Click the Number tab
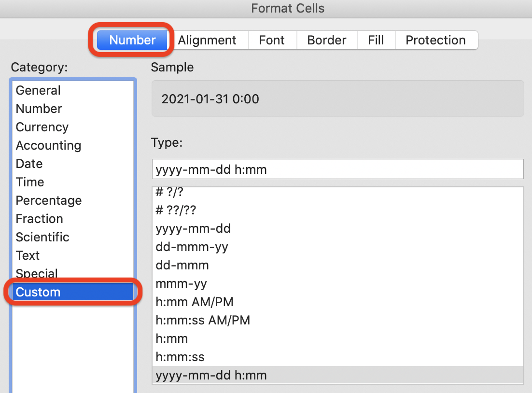Image resolution: width=532 pixels, height=393 pixels. (132, 40)
